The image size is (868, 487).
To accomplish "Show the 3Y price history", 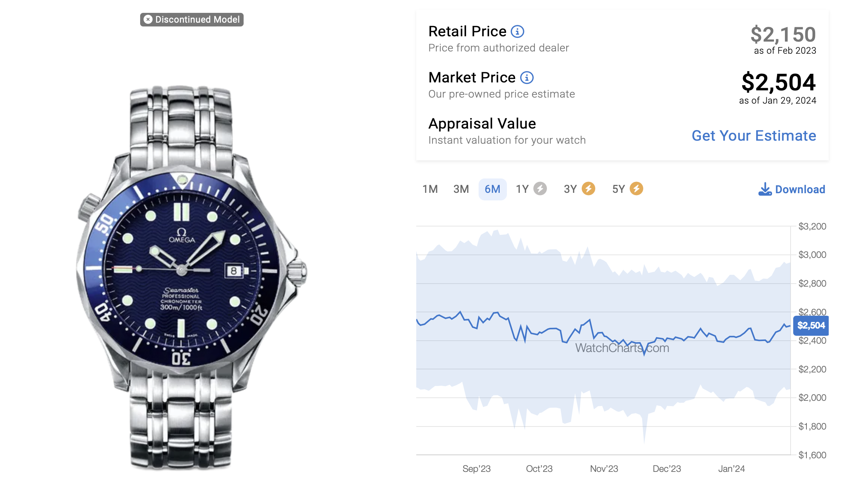I will (570, 189).
